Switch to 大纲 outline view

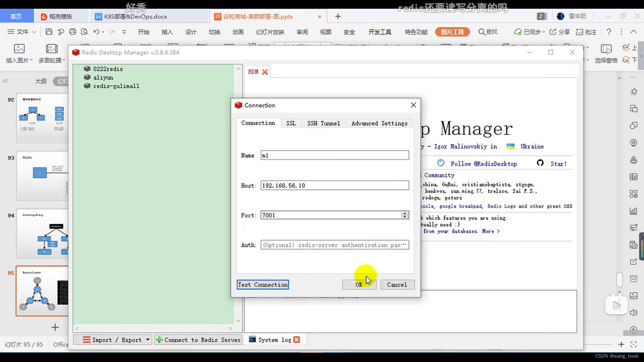tap(41, 81)
